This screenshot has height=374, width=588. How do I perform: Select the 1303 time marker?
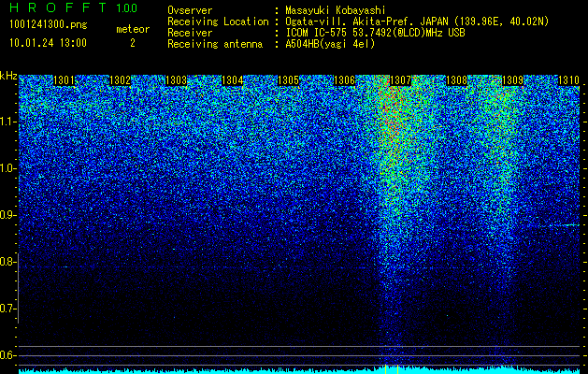pos(177,80)
